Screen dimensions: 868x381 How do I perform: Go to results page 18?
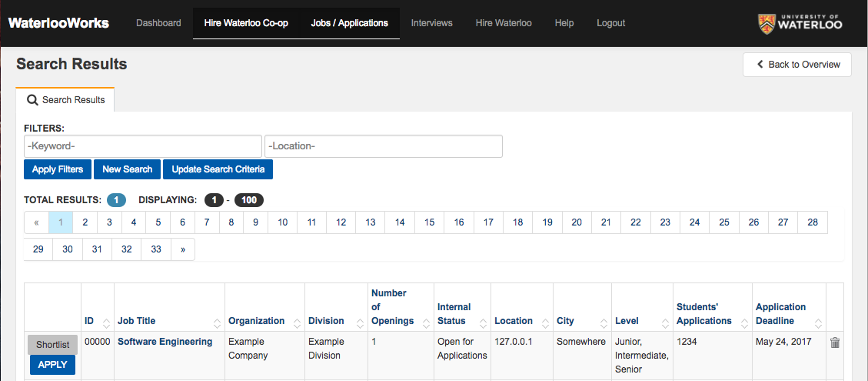[517, 222]
